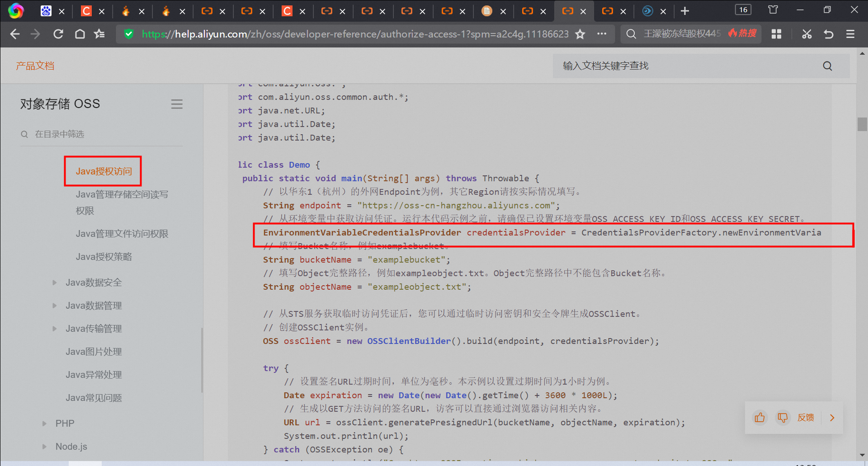The image size is (868, 466).
Task: Click the sidebar filter magnifier icon
Action: pyautogui.click(x=24, y=134)
